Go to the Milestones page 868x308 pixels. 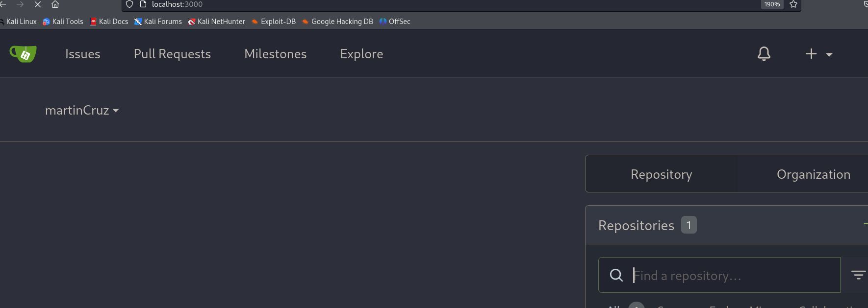point(275,54)
